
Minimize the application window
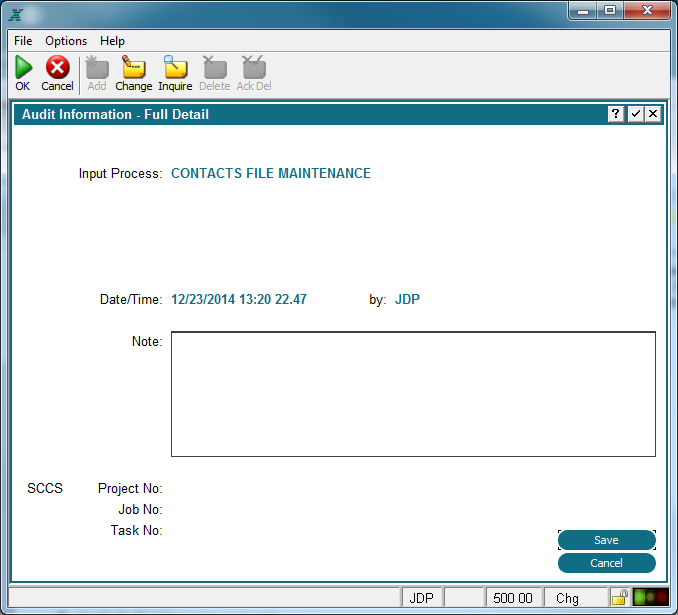click(583, 10)
